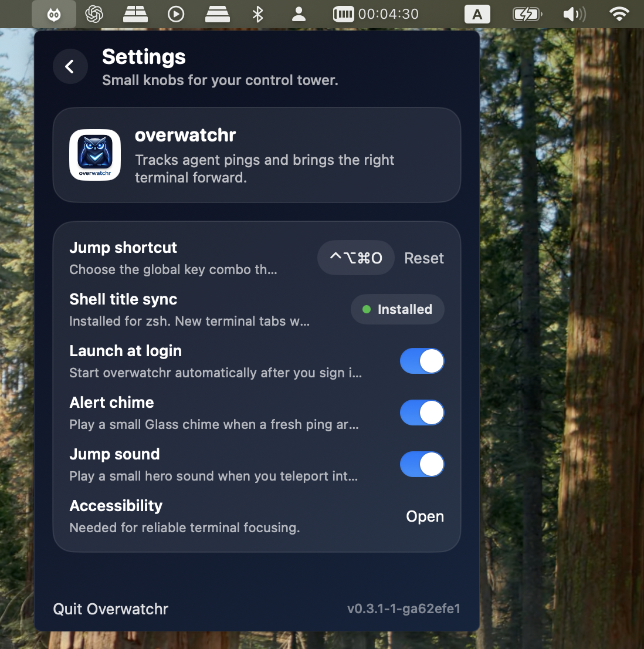
Task: Click the battery charging status icon
Action: 527,14
